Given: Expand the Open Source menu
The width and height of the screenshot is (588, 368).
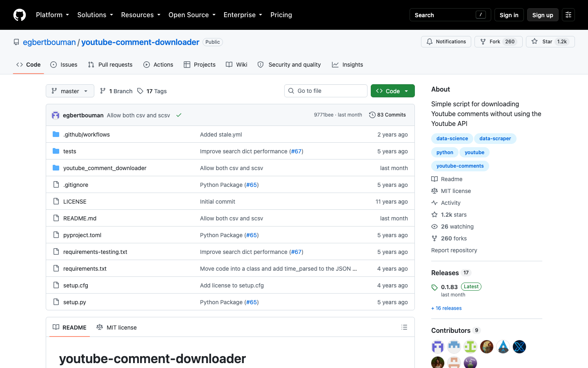Looking at the screenshot, I should click(x=192, y=15).
